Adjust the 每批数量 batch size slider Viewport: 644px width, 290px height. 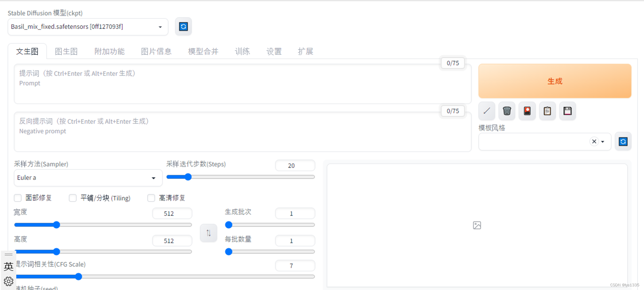tap(270, 252)
